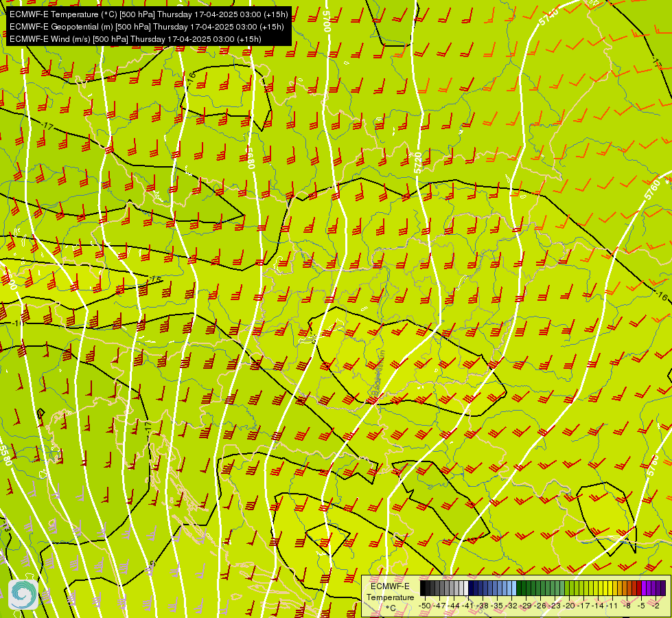Click the 5760 geopotential contour label
This screenshot has width=672, height=618.
click(652, 189)
